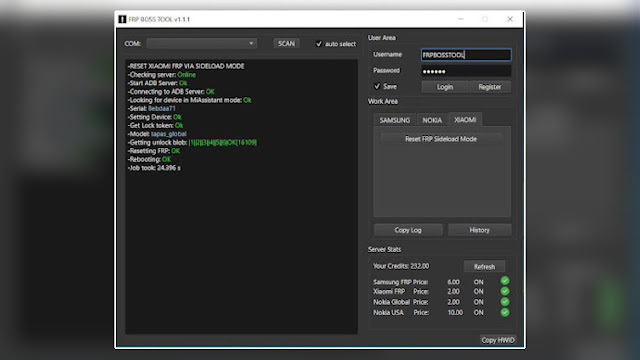Refresh the server stats
Viewport: 640px width, 360px height.
[x=484, y=267]
